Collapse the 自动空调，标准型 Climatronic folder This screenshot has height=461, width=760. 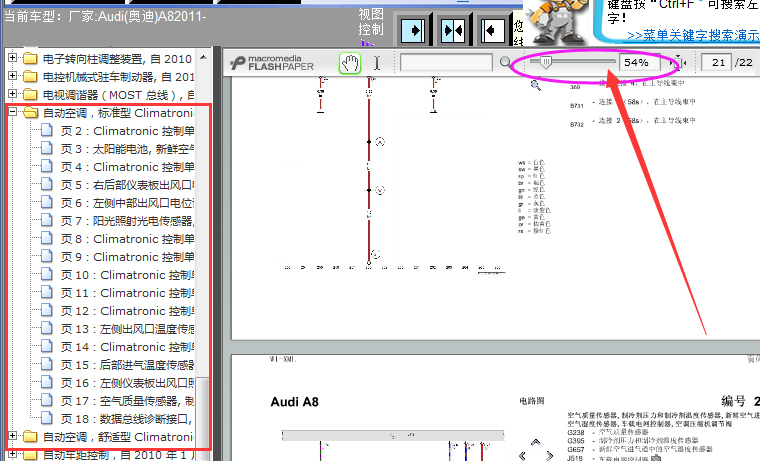13,112
